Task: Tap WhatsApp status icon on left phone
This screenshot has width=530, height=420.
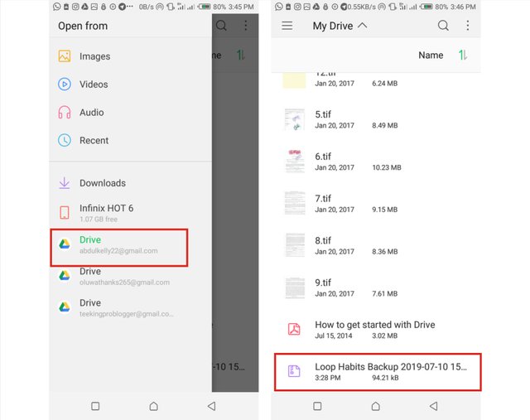Action: pos(57,7)
